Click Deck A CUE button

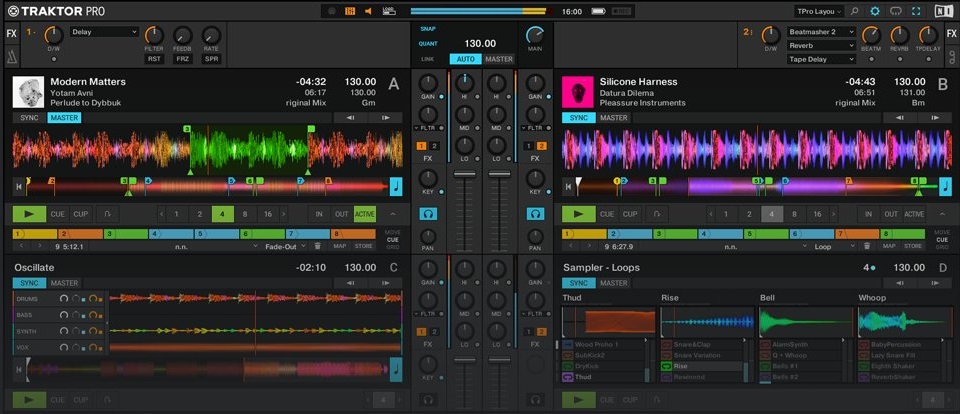pyautogui.click(x=58, y=214)
